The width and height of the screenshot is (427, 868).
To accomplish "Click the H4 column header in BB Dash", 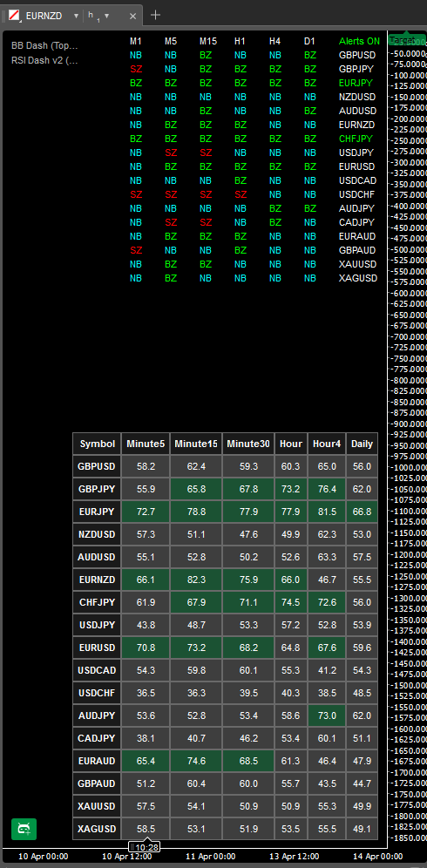I will 275,41.
